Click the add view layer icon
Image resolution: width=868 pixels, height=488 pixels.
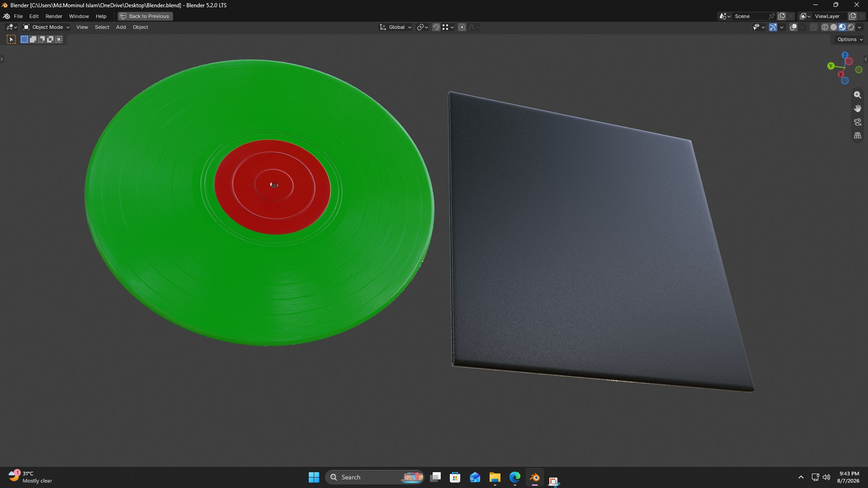click(x=853, y=16)
